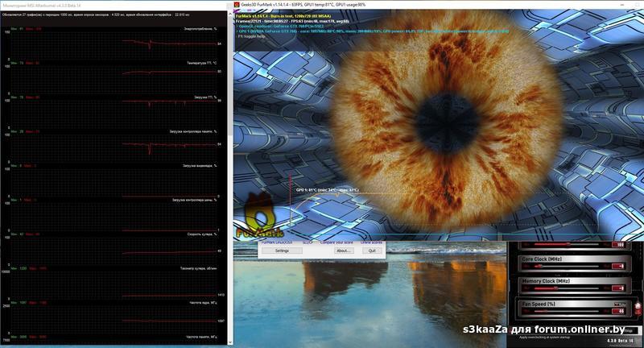This screenshot has width=644, height=348.
Task: Click the slider handle with value 100
Action: coord(568,244)
